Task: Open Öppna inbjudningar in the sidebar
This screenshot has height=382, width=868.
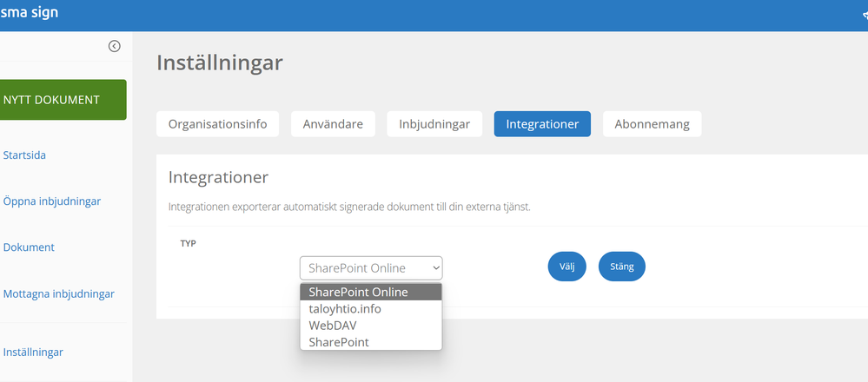Action: click(52, 201)
